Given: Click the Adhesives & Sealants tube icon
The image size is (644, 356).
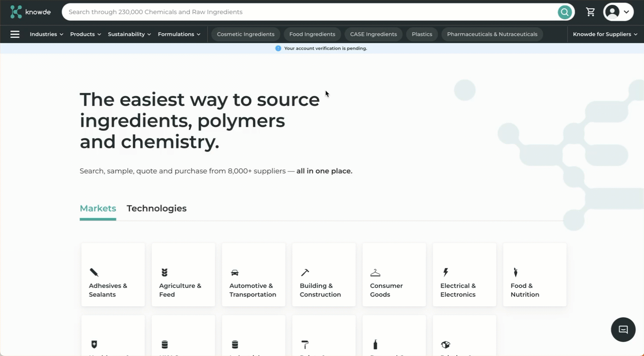Looking at the screenshot, I should pyautogui.click(x=94, y=272).
